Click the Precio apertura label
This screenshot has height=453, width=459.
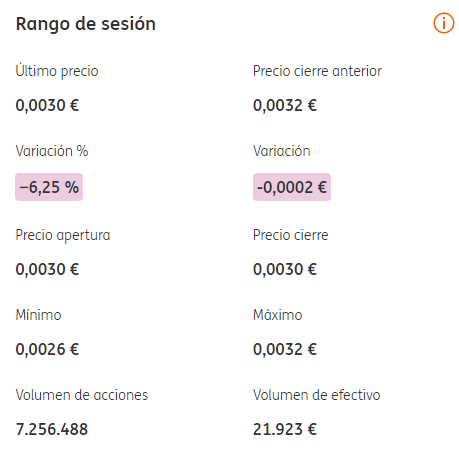pyautogui.click(x=63, y=235)
